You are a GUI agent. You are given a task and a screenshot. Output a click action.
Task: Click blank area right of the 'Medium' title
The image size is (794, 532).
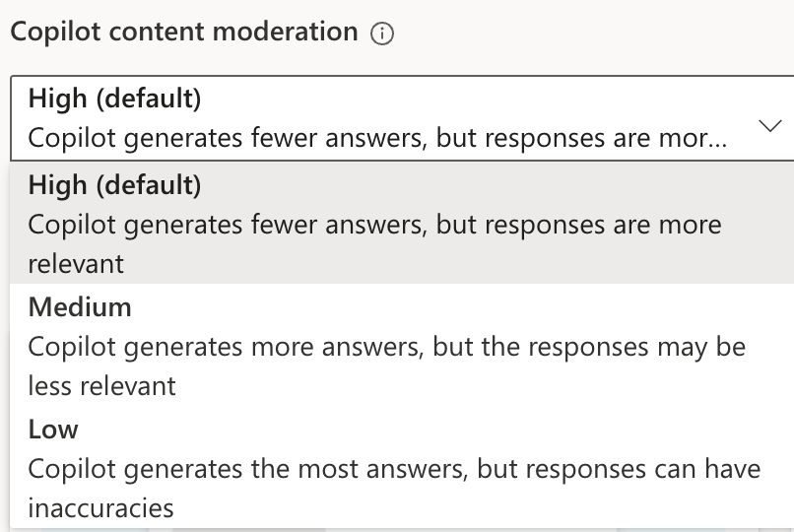click(x=456, y=307)
